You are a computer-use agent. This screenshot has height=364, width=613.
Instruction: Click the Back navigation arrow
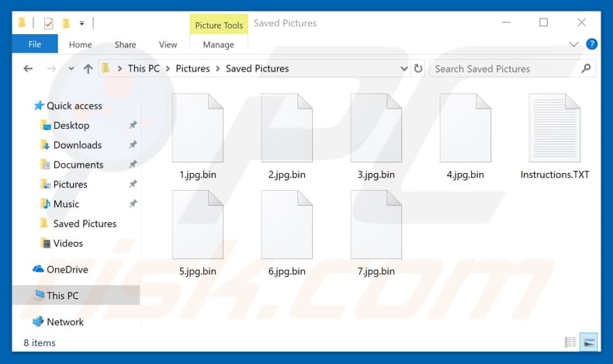[x=28, y=69]
